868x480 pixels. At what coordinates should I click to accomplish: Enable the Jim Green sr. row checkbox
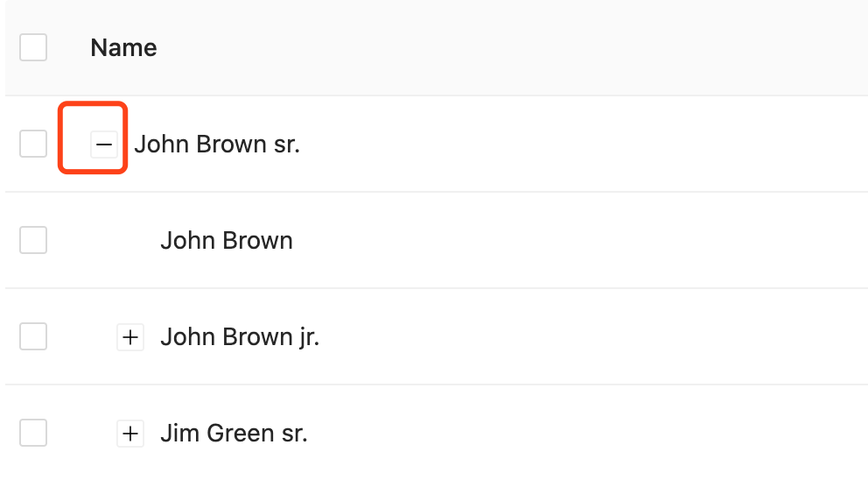(x=33, y=433)
